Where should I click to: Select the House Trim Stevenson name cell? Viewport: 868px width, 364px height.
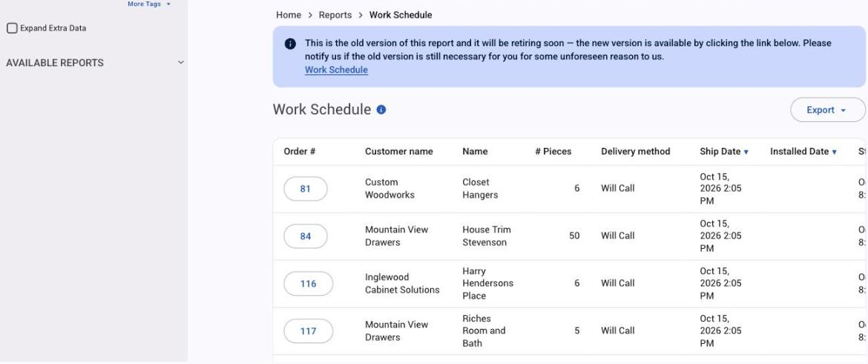pos(487,236)
